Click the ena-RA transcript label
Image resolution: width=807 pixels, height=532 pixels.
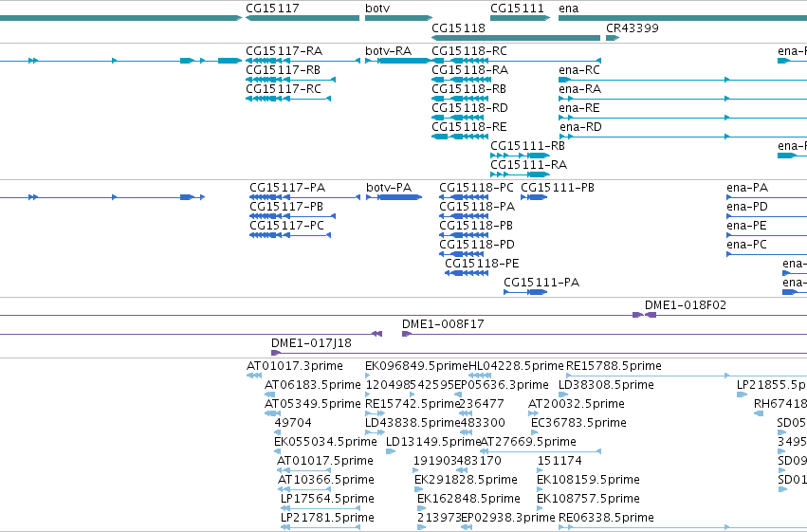click(x=580, y=89)
